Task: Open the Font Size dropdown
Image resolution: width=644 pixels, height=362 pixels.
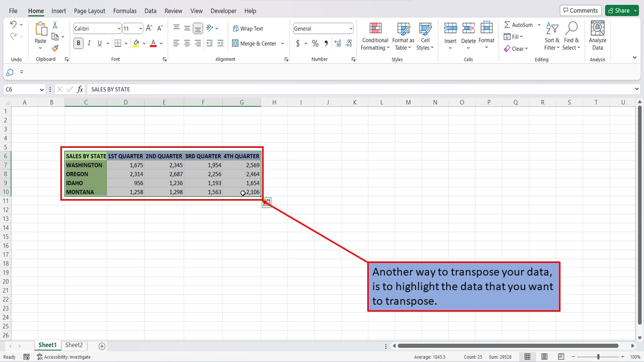Action: (132, 28)
